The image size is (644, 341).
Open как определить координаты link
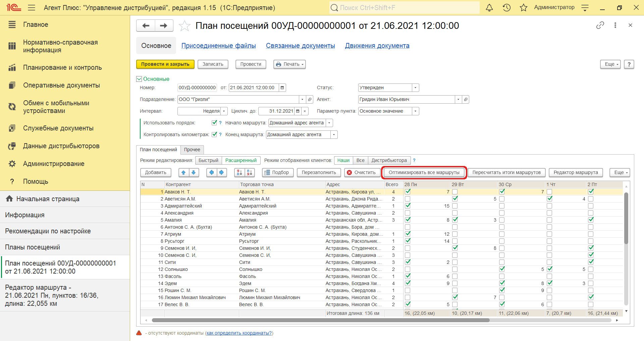tap(239, 333)
